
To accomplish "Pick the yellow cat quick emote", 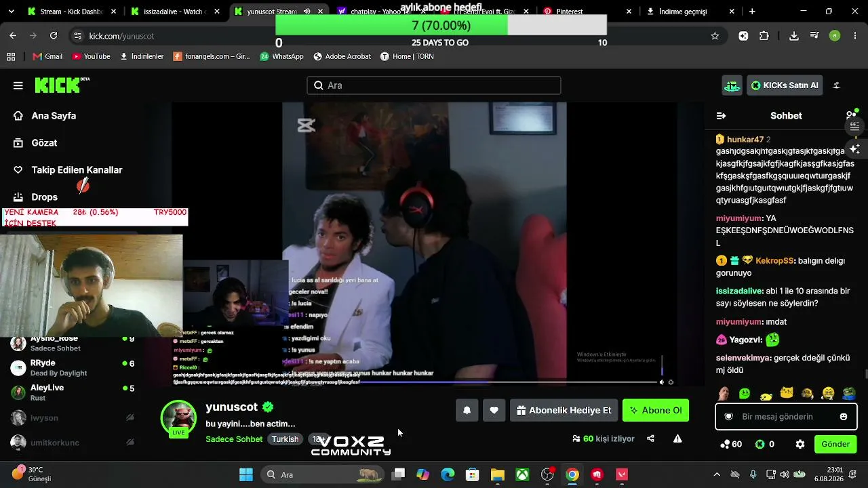I will 787,393.
